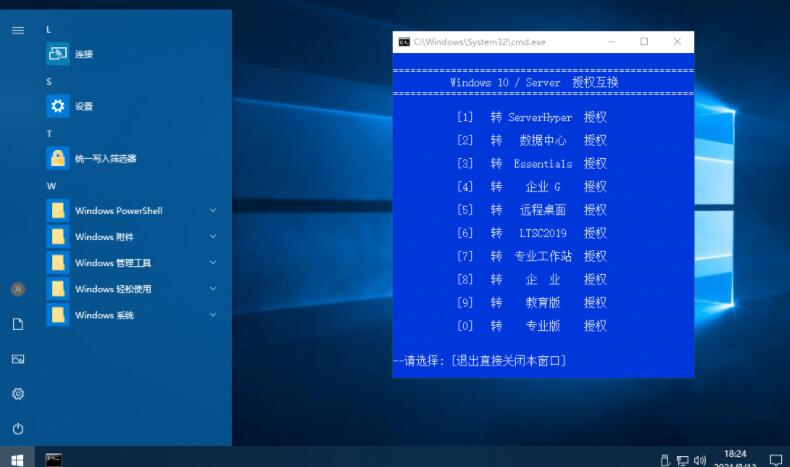Click option [6] 转 LTSC2019 授权 line

(532, 233)
